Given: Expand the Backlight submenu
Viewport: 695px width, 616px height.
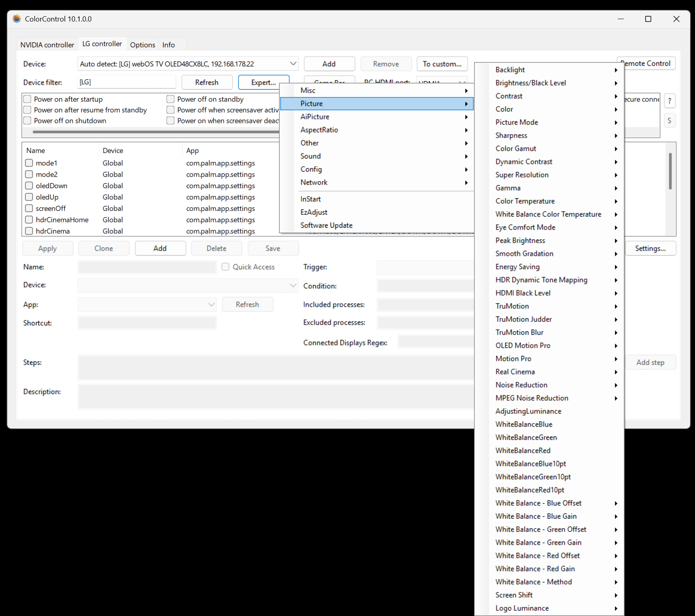Looking at the screenshot, I should [549, 70].
